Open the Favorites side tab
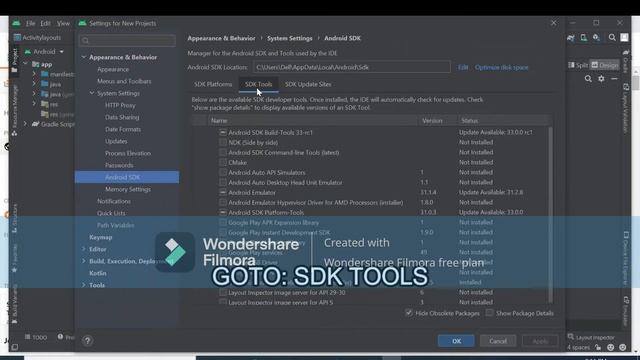 pos(15,258)
